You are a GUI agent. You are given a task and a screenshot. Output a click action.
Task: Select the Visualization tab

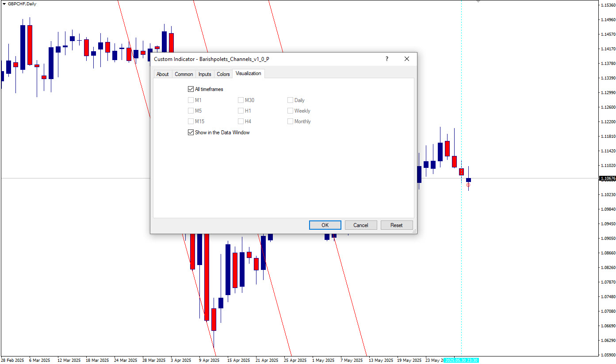(249, 73)
